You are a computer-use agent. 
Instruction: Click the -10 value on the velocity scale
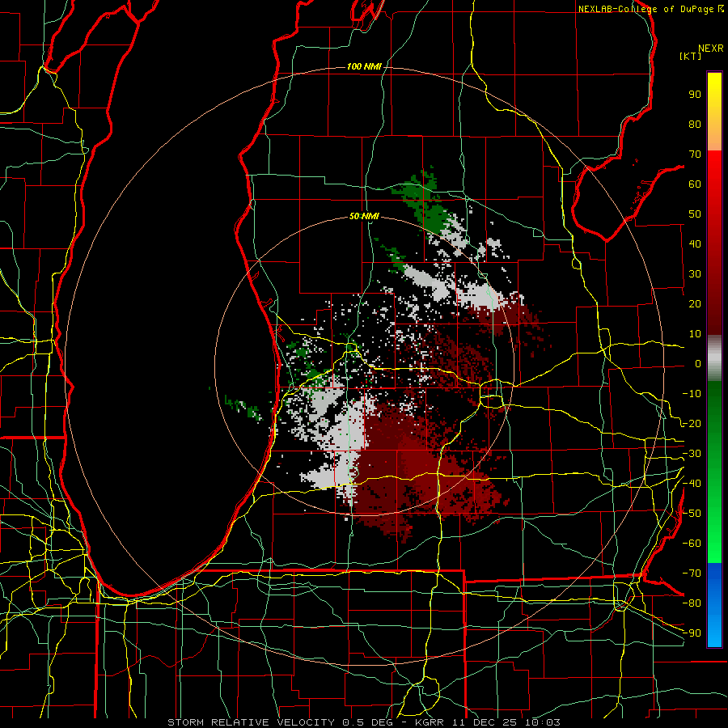pos(692,394)
